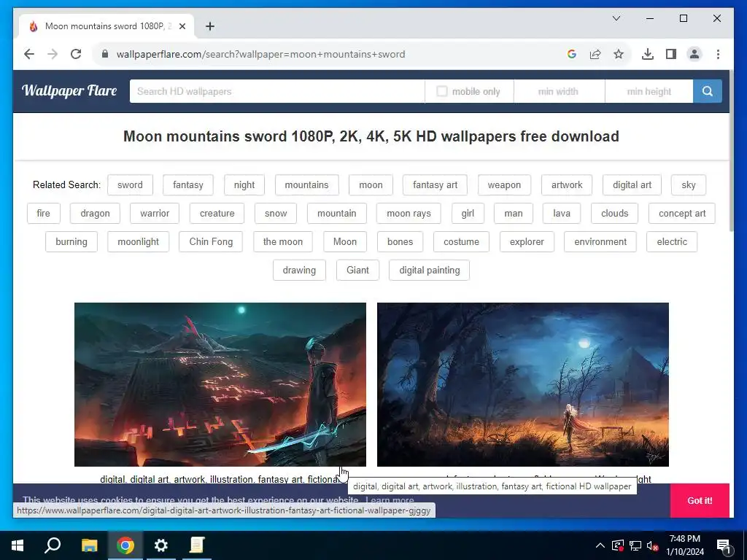Screen dimensions: 747x560
Task: Bookmark this page with star icon
Action: tap(619, 54)
